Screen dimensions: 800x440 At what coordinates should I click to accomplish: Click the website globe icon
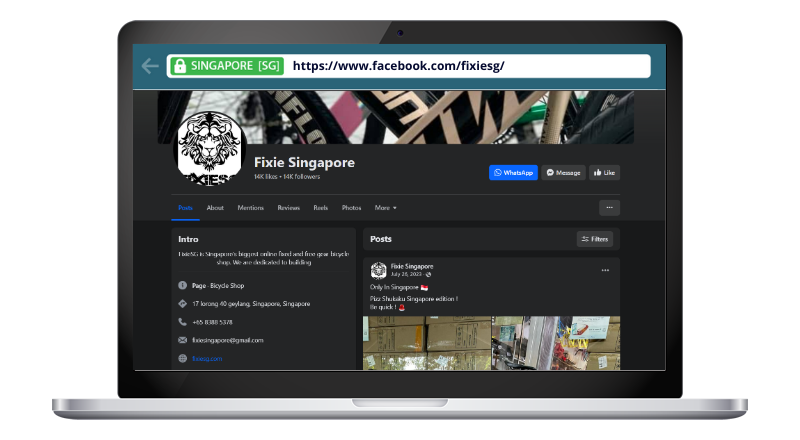(183, 358)
